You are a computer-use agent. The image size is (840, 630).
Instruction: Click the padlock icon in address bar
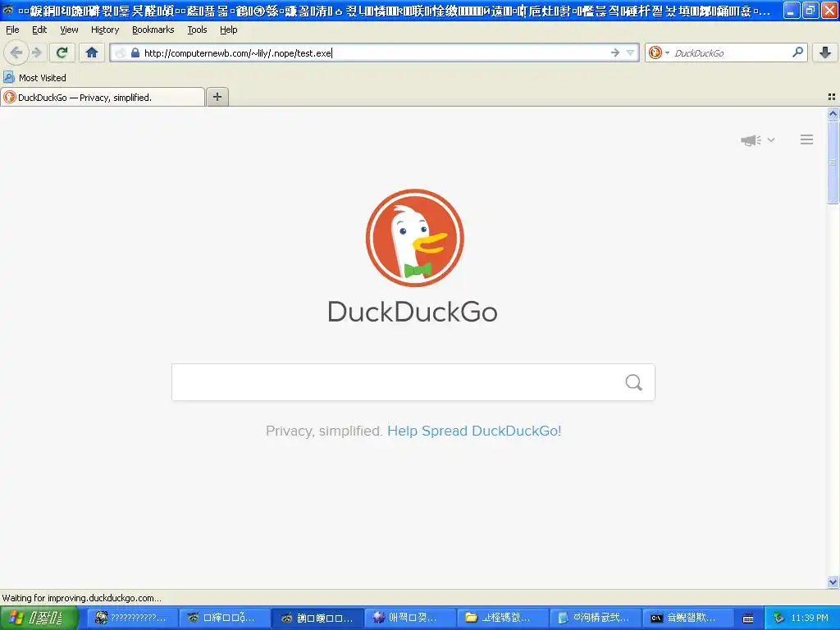coord(135,52)
